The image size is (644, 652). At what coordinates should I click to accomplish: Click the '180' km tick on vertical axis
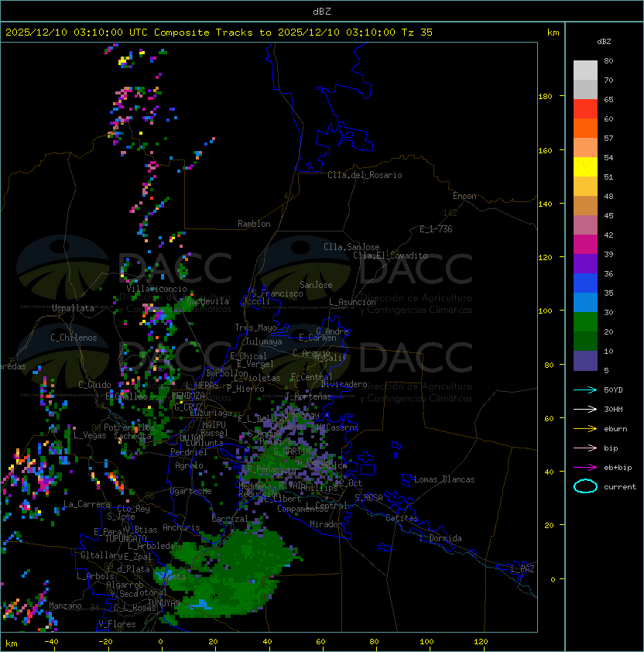coord(545,96)
